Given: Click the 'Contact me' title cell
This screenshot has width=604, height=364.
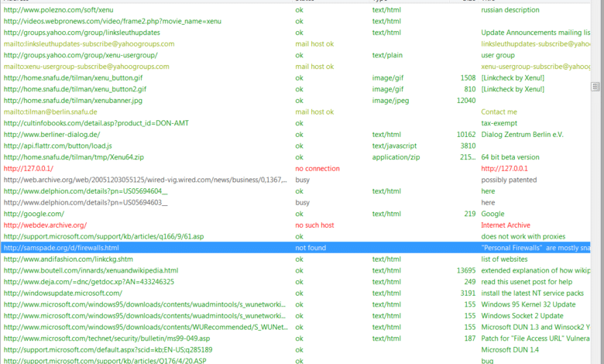Looking at the screenshot, I should pos(499,112).
